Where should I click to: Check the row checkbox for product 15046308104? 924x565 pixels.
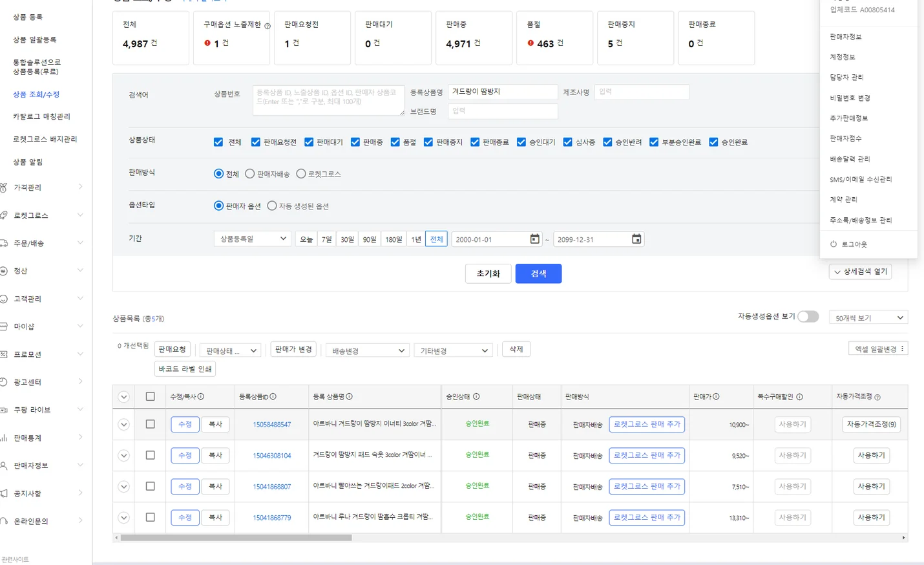[151, 455]
